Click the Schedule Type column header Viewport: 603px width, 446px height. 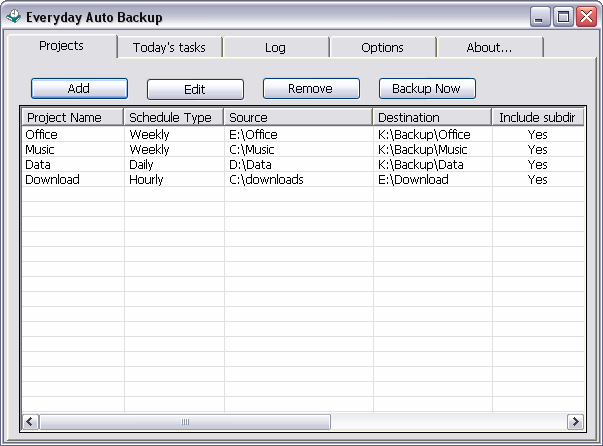click(174, 117)
